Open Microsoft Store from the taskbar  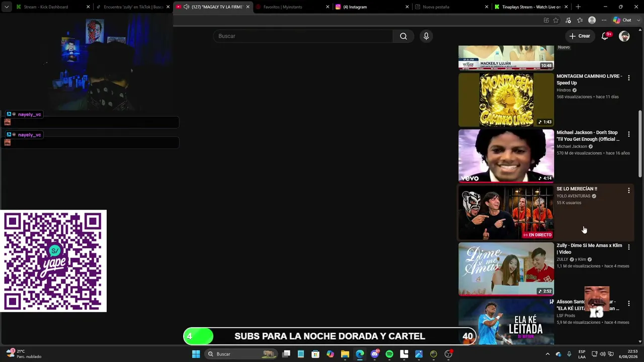(315, 354)
